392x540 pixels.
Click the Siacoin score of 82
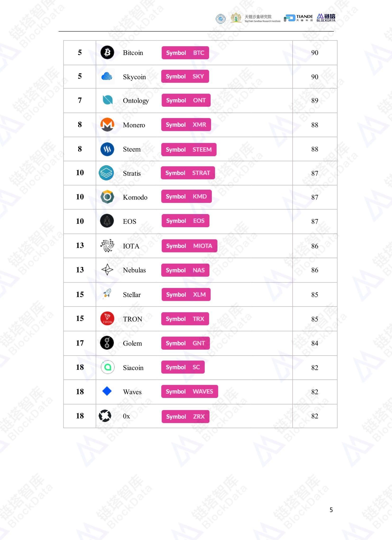(315, 368)
